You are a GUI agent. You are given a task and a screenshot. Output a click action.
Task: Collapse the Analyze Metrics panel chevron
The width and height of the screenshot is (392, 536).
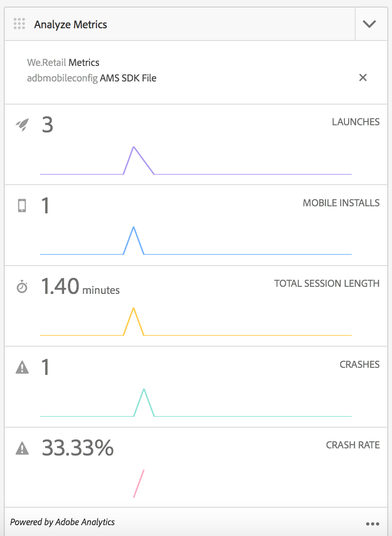pos(369,24)
